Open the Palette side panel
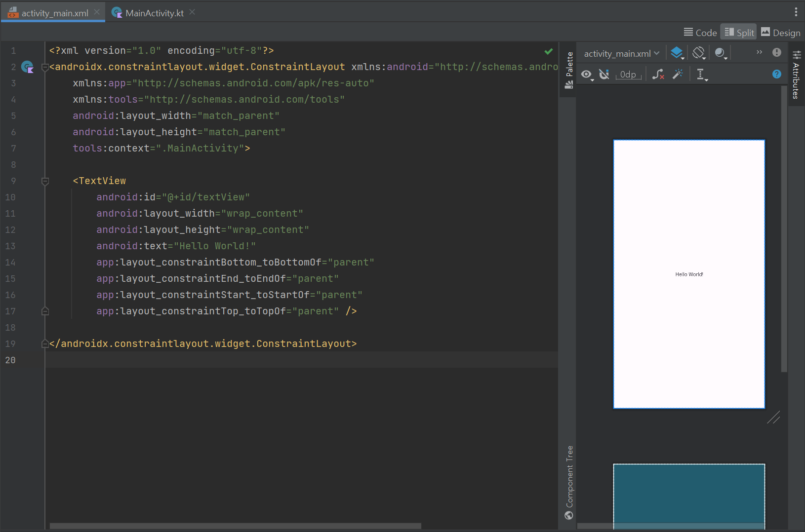Viewport: 805px width, 532px height. tap(569, 70)
